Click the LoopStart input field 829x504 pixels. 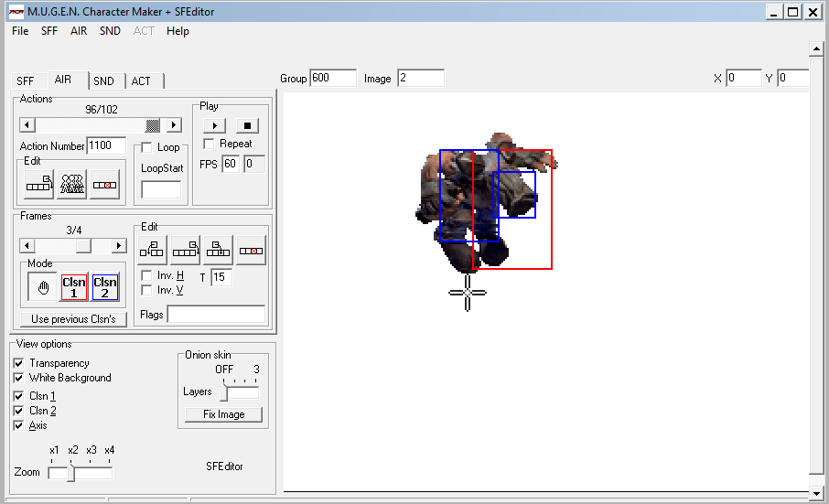point(161,189)
